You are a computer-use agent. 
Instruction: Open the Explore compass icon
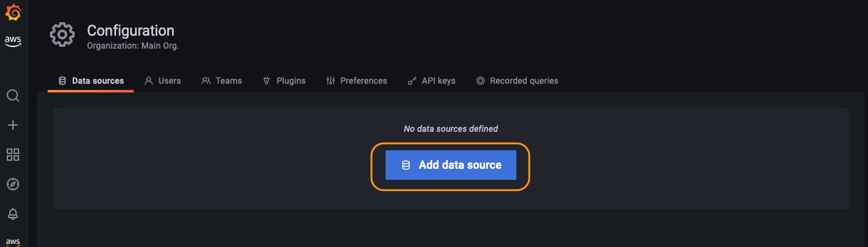pyautogui.click(x=13, y=184)
